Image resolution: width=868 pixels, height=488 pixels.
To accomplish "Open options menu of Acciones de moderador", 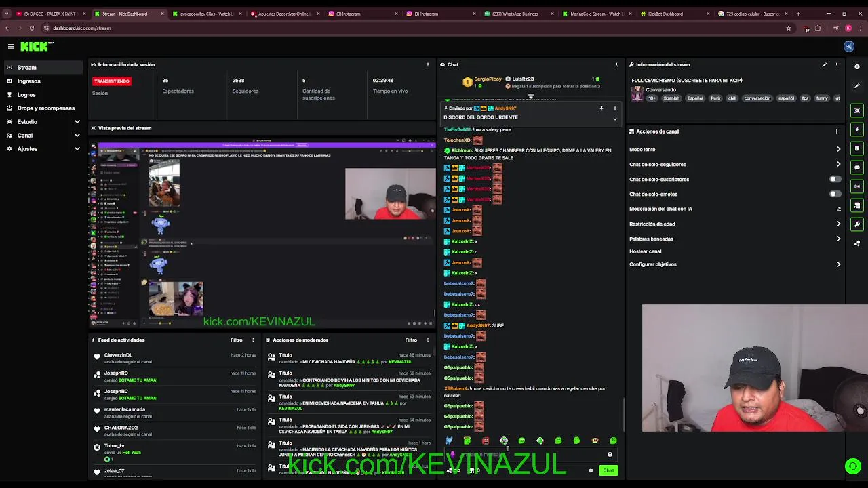I will tap(427, 340).
